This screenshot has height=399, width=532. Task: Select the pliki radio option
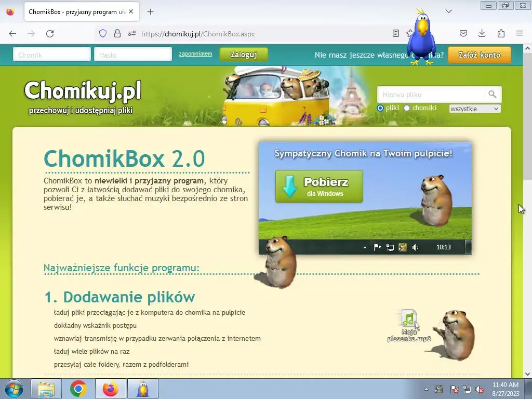click(380, 108)
